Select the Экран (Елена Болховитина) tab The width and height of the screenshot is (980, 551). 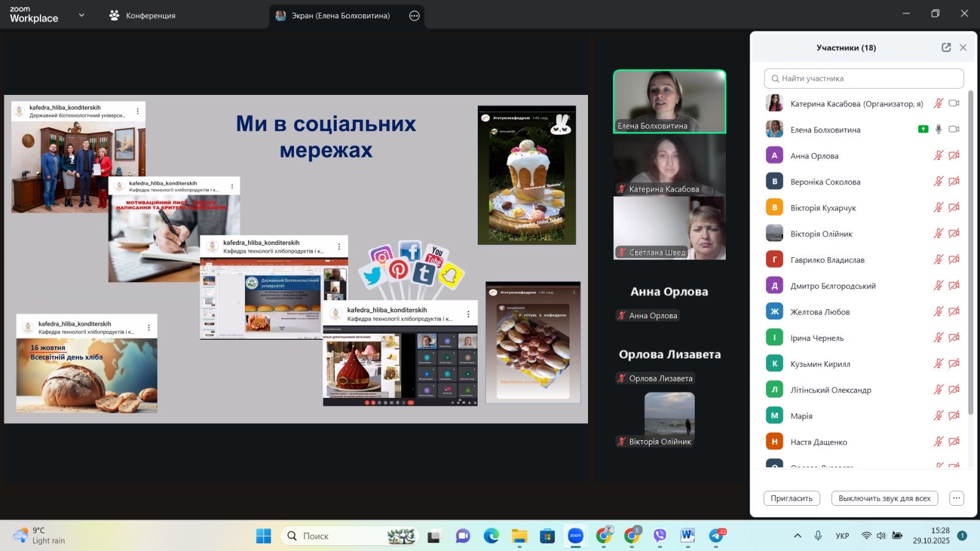(340, 16)
